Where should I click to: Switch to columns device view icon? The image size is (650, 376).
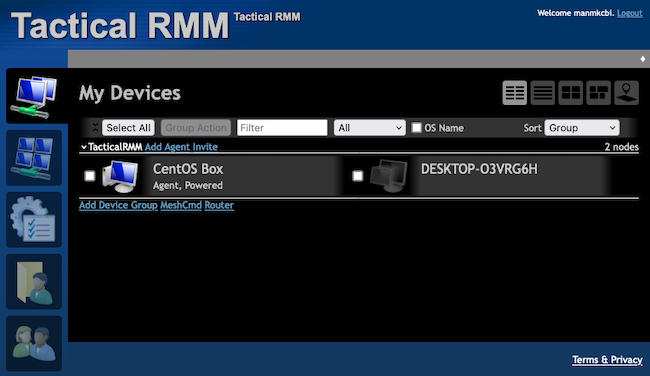tap(514, 93)
